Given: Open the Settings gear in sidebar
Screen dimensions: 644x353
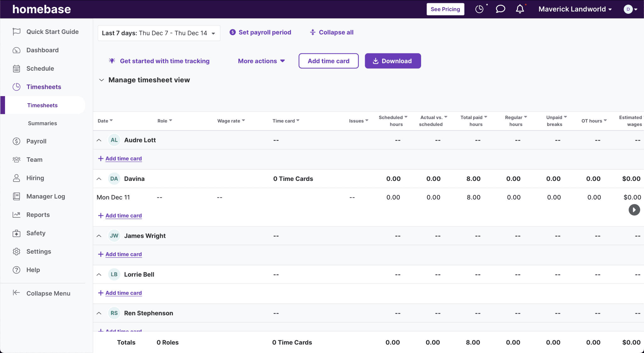Looking at the screenshot, I should click(x=17, y=251).
